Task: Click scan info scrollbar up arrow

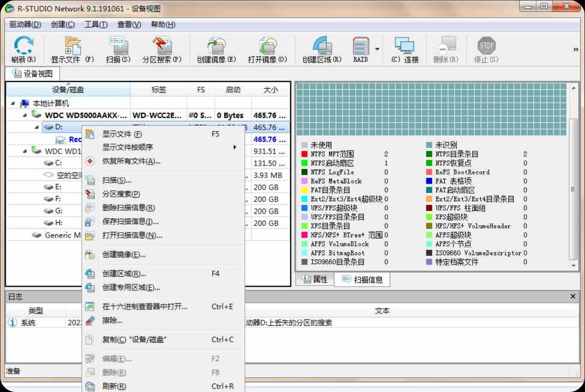Action: [573, 88]
